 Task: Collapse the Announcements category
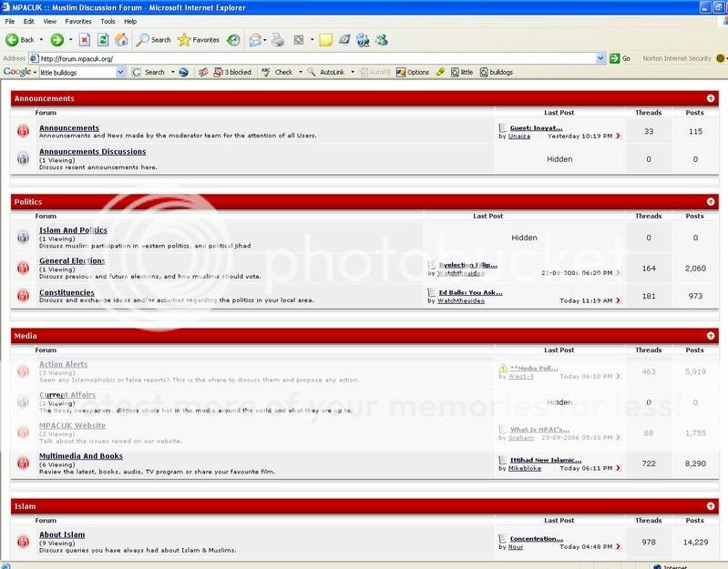click(711, 98)
